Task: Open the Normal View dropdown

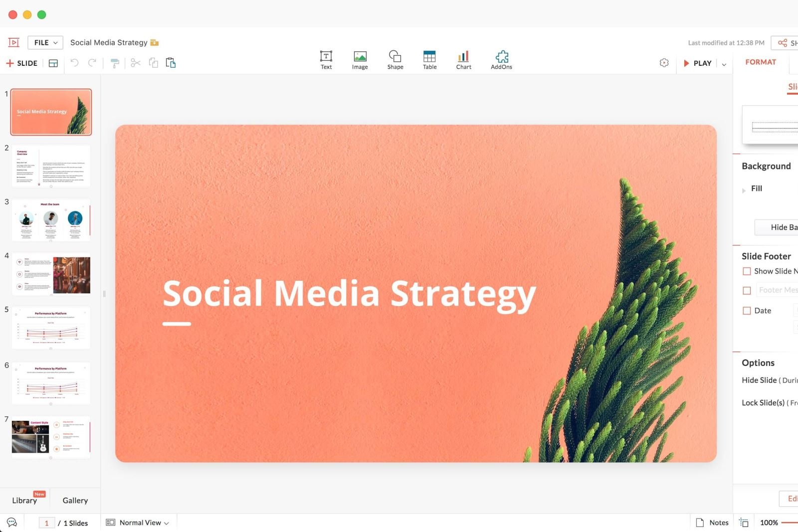Action: (138, 523)
